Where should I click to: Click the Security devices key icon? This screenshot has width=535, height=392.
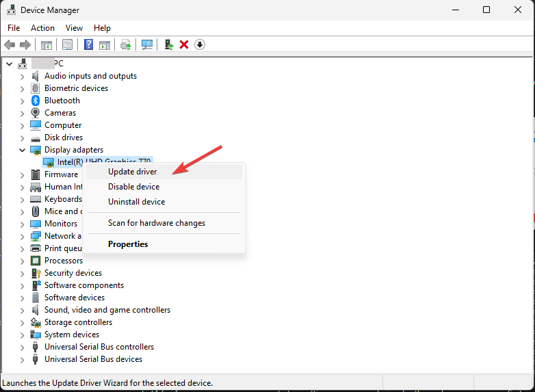tap(36, 273)
